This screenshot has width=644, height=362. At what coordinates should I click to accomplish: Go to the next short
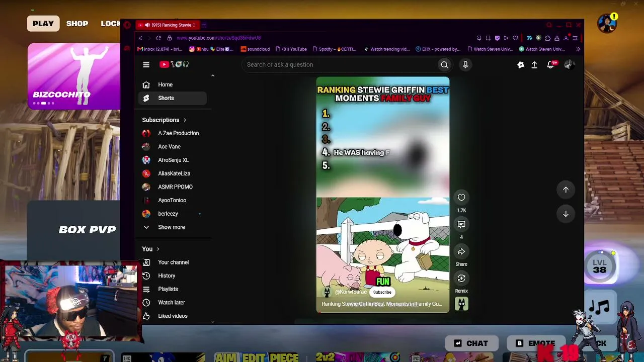coord(566,214)
